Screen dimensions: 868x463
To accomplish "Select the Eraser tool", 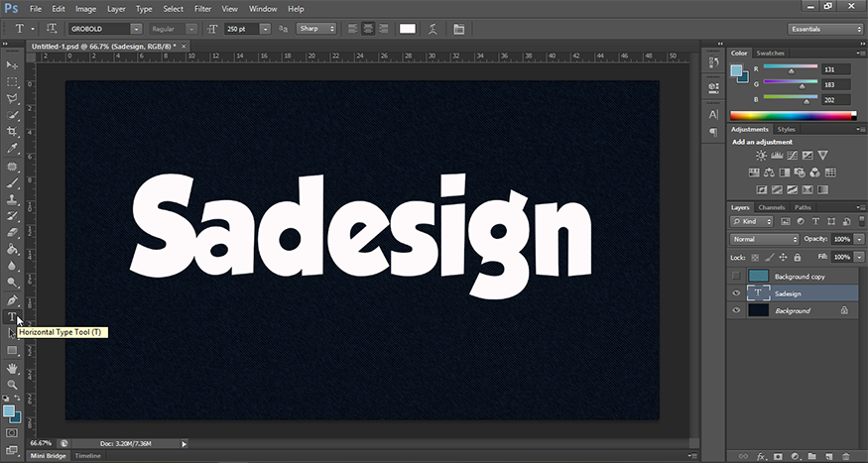I will [12, 232].
